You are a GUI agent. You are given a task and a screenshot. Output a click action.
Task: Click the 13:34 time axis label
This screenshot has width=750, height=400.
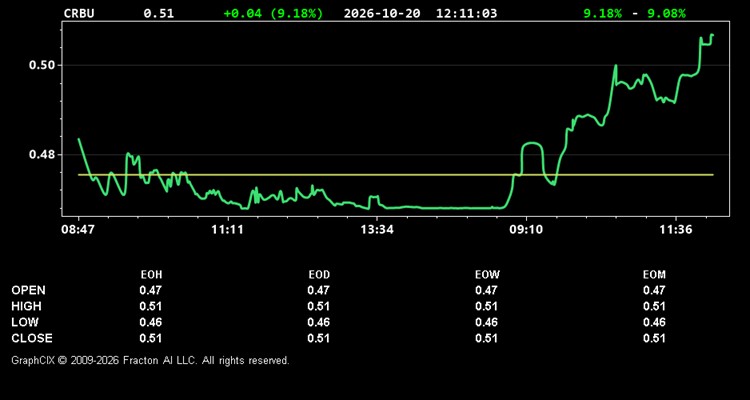pyautogui.click(x=377, y=230)
